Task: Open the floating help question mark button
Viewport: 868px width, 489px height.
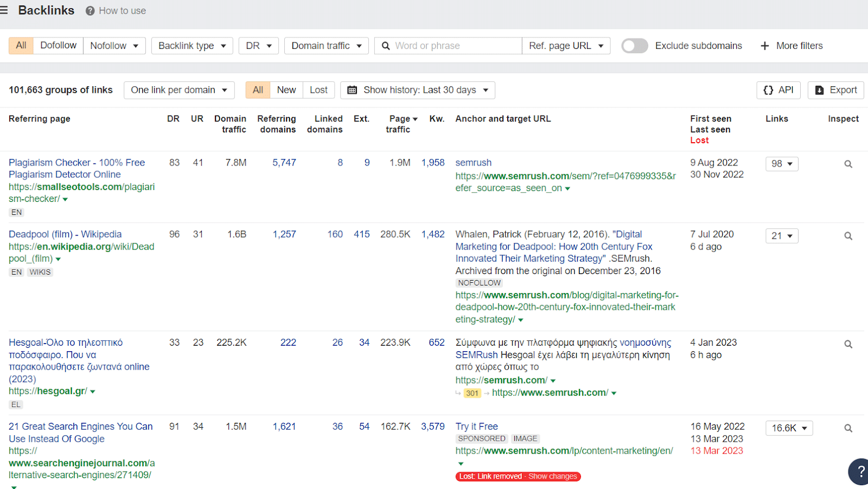Action: [x=860, y=472]
